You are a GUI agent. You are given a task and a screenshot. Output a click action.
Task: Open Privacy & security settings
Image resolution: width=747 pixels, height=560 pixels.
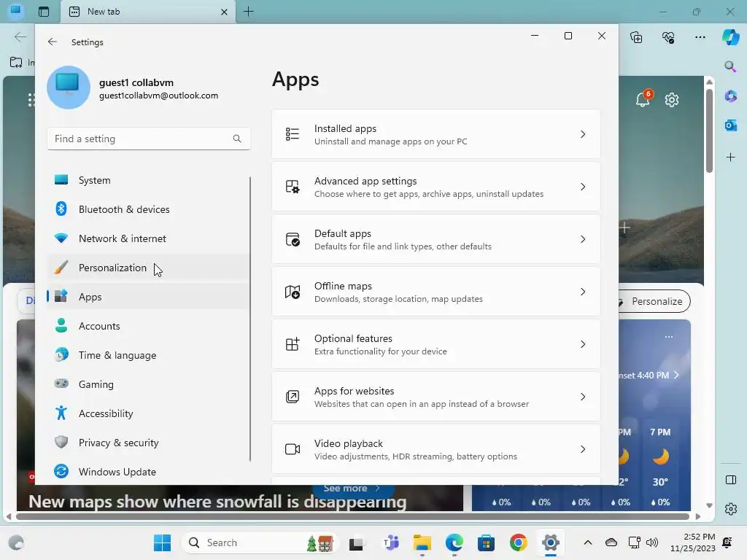pyautogui.click(x=148, y=443)
